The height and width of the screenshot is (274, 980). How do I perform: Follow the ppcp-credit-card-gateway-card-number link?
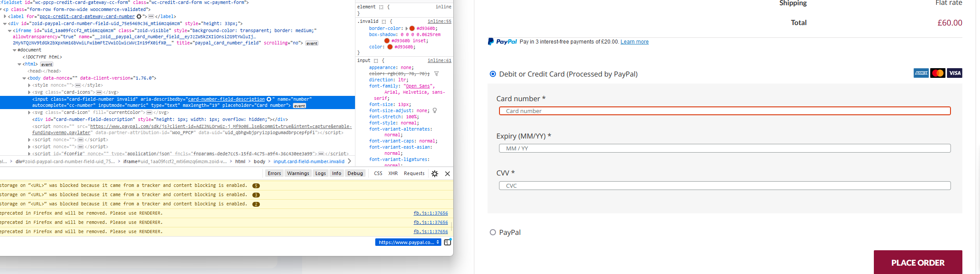pos(87,17)
